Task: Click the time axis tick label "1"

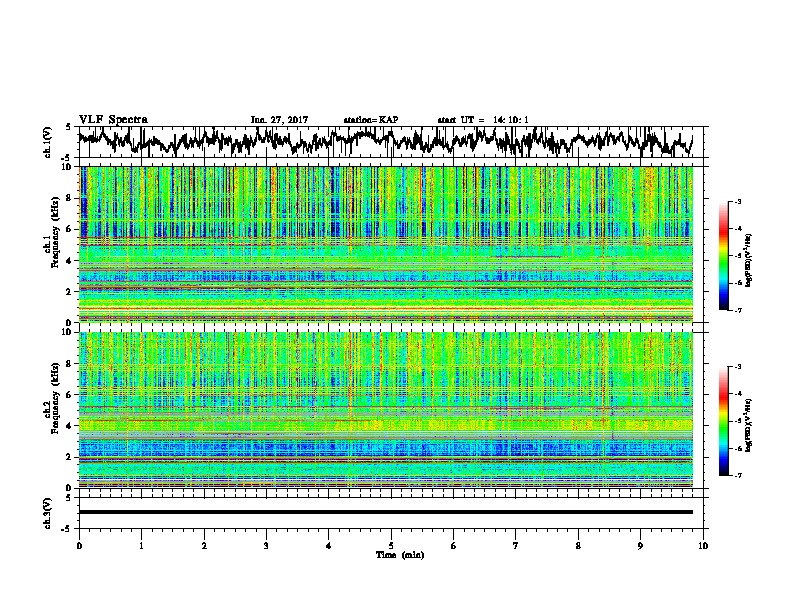Action: [141, 546]
